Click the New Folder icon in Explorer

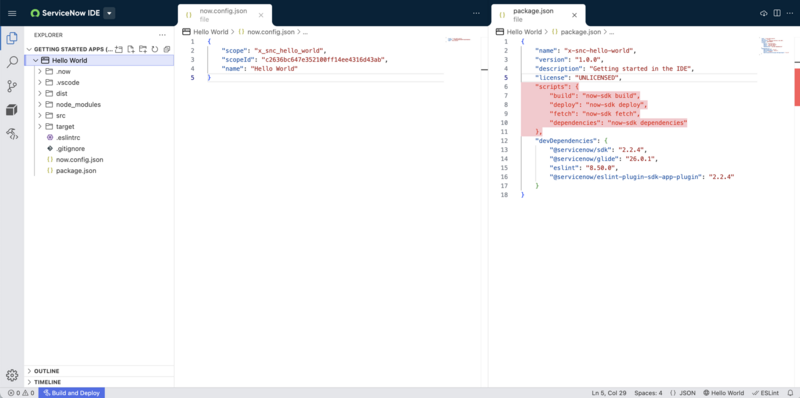pos(143,49)
